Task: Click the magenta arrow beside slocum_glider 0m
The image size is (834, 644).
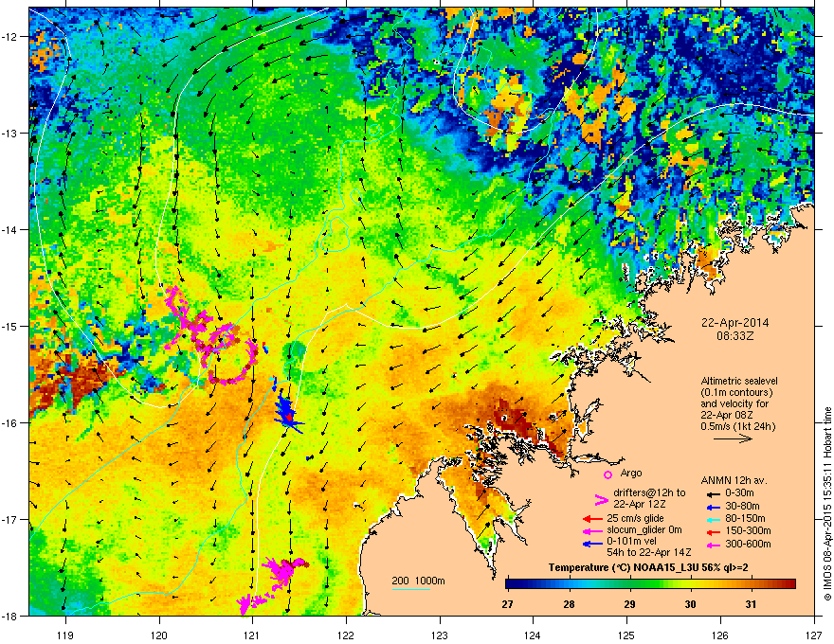Action: click(x=592, y=530)
